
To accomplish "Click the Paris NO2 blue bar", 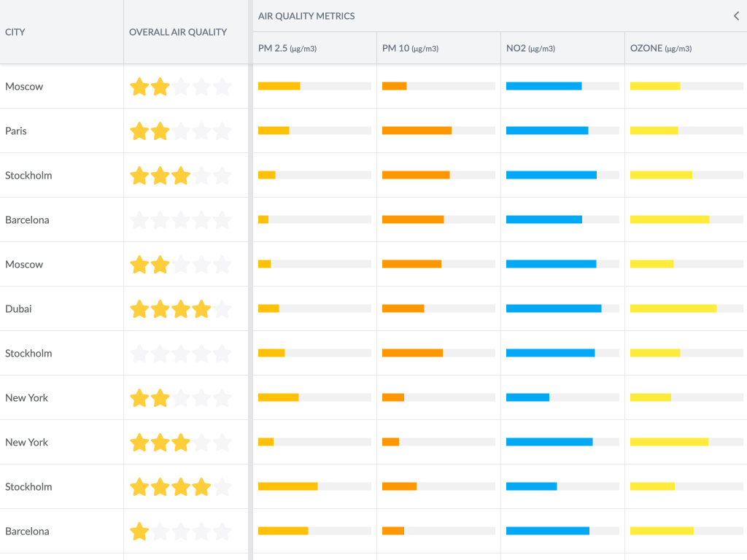I will (547, 131).
